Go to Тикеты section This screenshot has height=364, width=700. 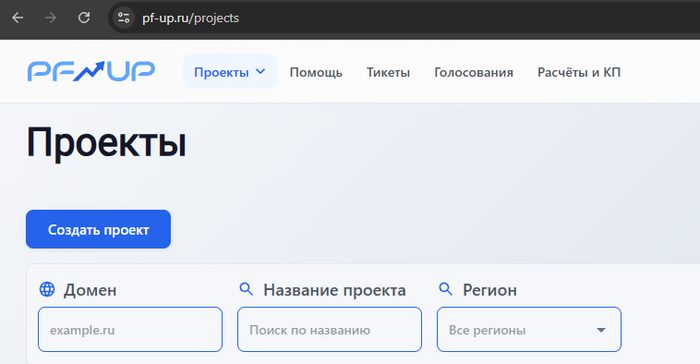tap(388, 72)
